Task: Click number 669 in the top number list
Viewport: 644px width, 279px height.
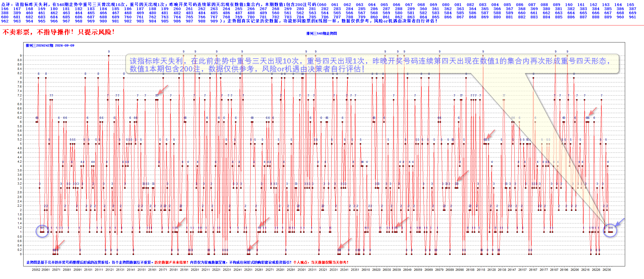Action: [x=633, y=13]
